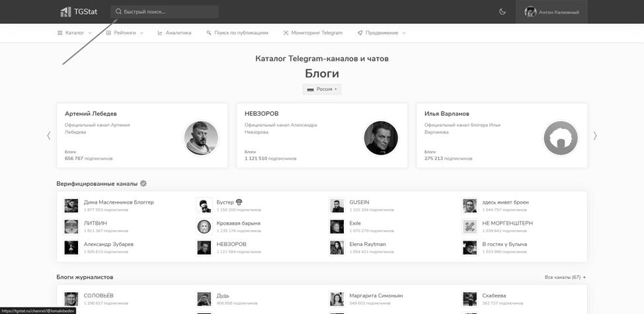Click the Exile channel avatar
644x314 pixels.
click(337, 227)
